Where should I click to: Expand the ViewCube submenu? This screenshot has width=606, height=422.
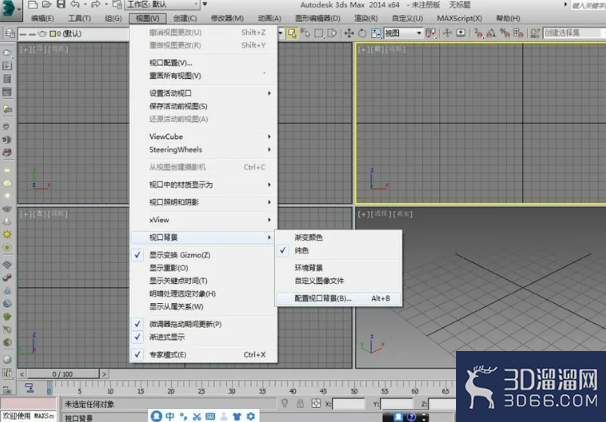204,136
